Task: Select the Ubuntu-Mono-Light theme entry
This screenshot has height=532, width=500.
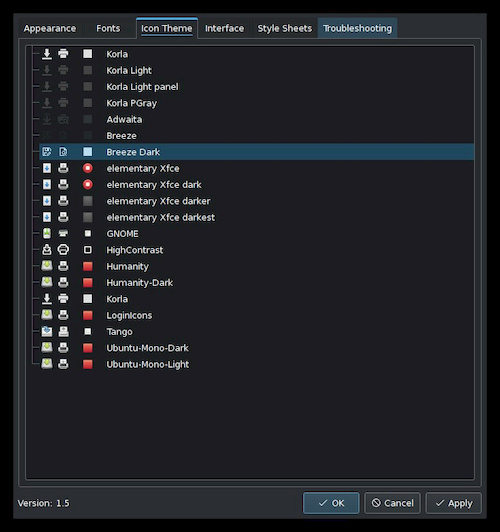Action: coord(148,364)
